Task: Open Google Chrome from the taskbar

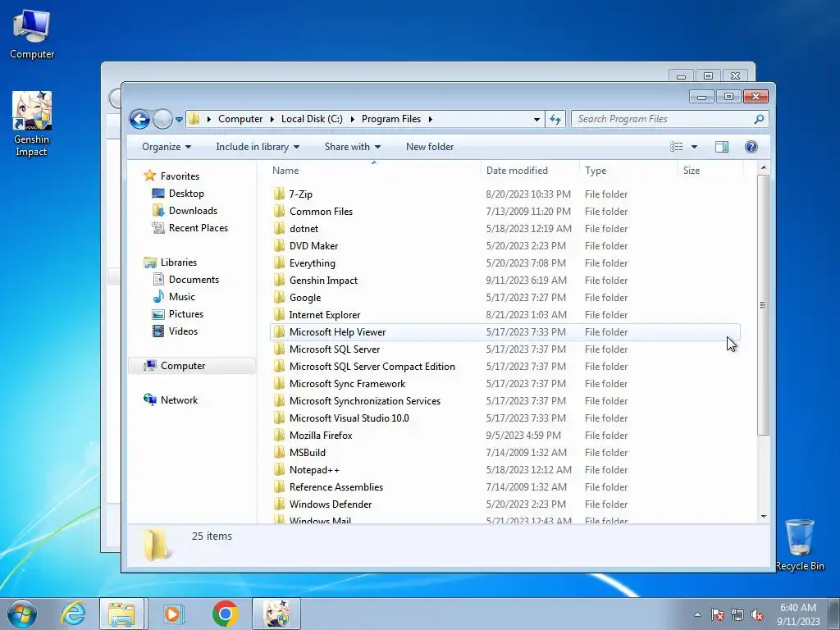Action: [x=225, y=614]
